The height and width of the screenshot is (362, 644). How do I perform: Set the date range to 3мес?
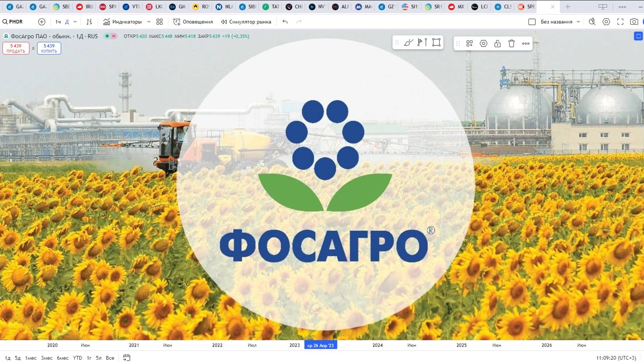point(46,358)
